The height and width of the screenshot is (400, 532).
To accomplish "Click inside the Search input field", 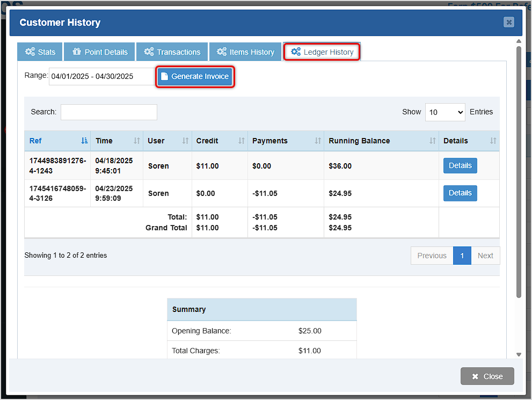I will pyautogui.click(x=108, y=112).
